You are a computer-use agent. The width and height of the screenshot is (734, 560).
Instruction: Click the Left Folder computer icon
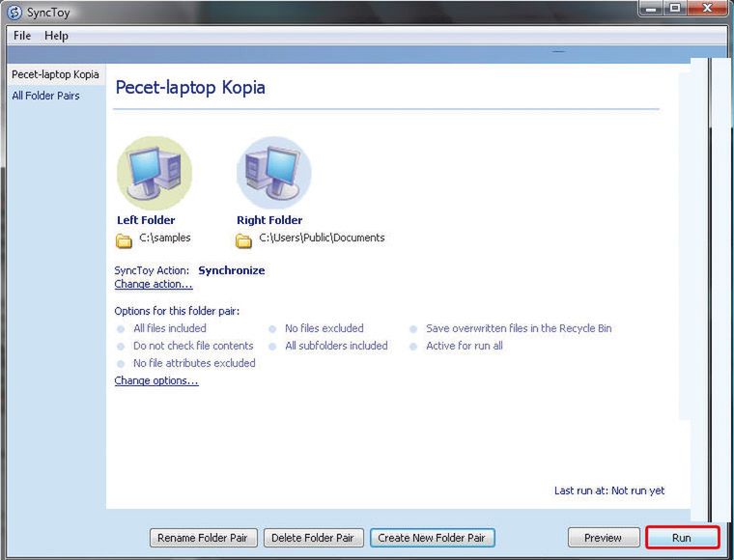point(155,173)
